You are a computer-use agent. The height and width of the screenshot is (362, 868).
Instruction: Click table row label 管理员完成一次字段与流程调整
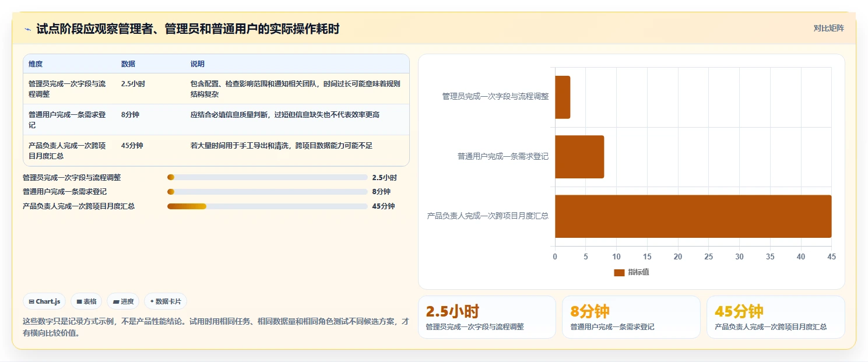point(68,89)
